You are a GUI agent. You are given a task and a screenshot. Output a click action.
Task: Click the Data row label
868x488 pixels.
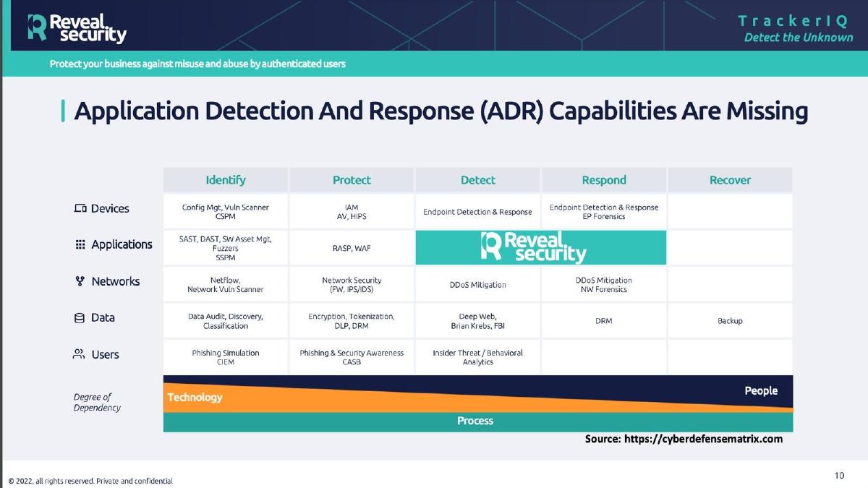click(103, 317)
